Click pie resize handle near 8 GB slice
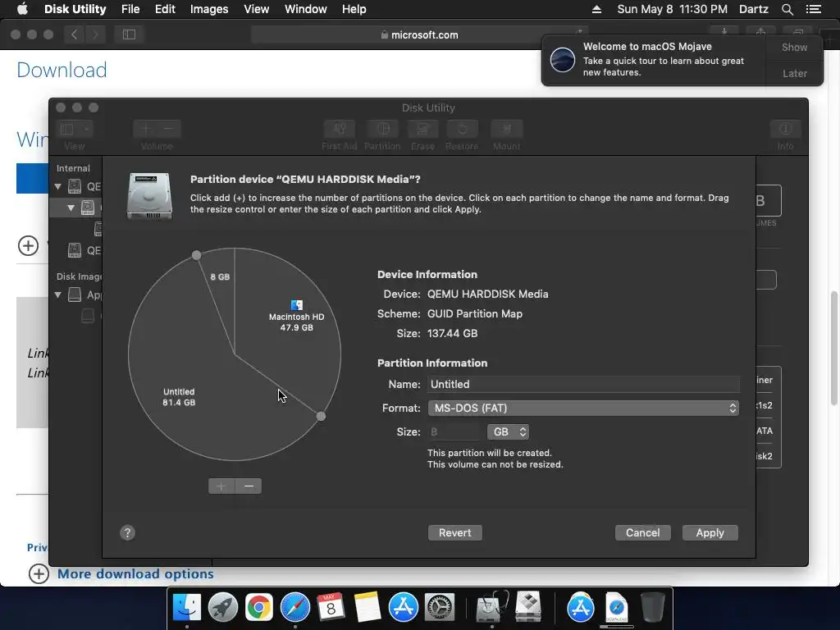Viewport: 840px width, 630px height. tap(197, 255)
